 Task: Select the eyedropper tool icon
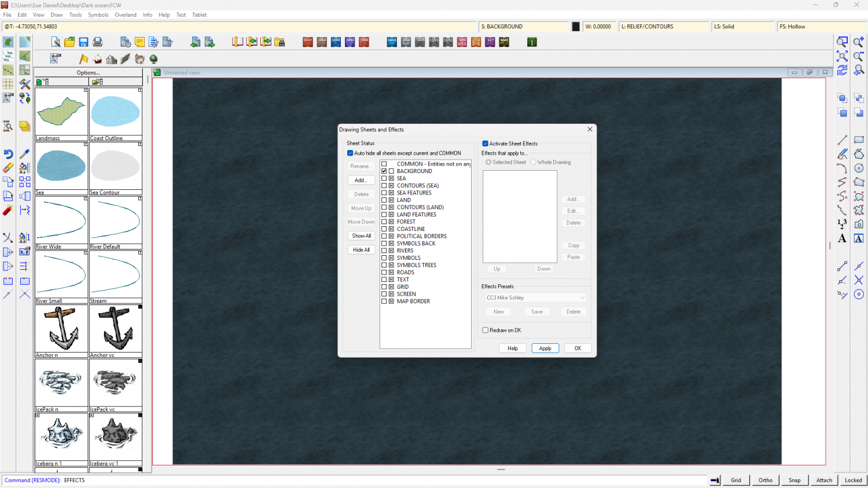[x=24, y=154]
